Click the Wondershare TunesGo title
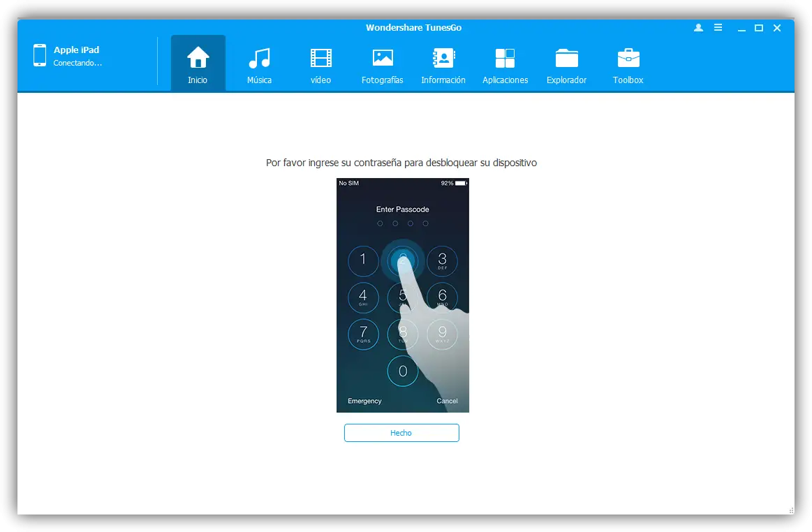812x532 pixels. (413, 27)
